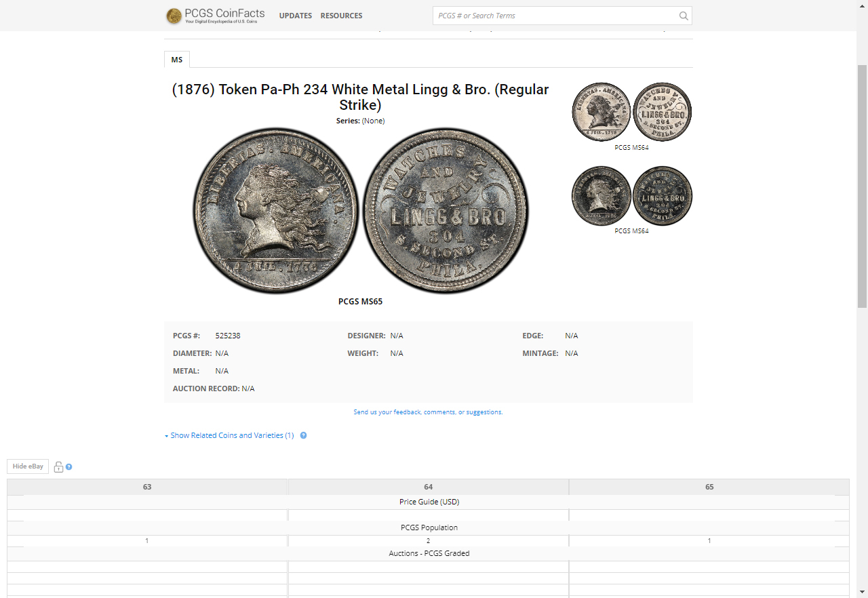Select the top MS64 coin thumbnail
This screenshot has width=868, height=598.
pos(631,113)
